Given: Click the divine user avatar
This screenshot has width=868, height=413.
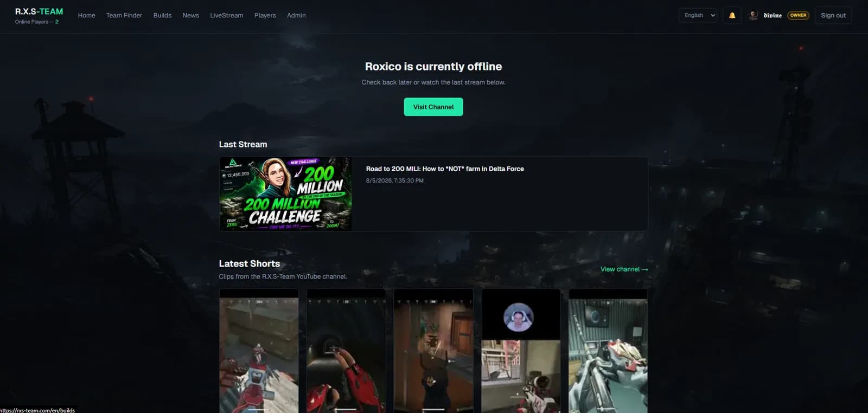Looking at the screenshot, I should (753, 15).
